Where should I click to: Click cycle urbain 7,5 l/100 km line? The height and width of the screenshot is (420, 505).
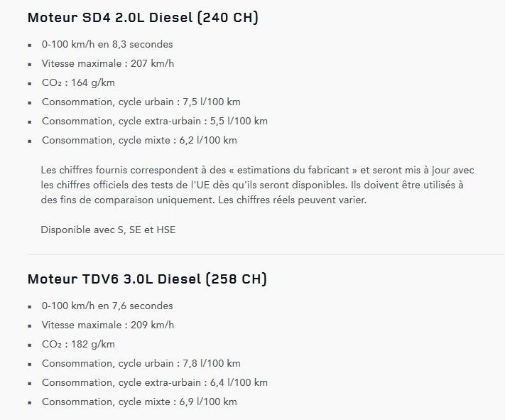pyautogui.click(x=141, y=102)
